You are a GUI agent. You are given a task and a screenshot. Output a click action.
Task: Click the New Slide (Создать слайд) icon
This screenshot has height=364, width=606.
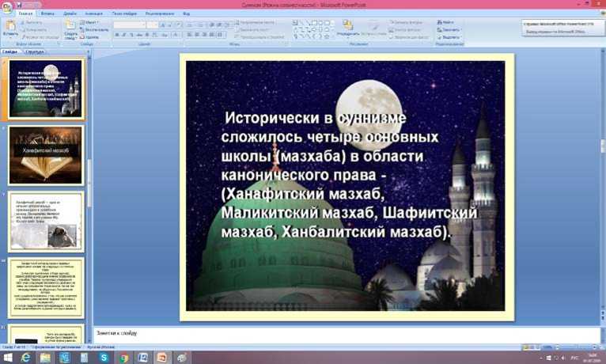tap(70, 25)
